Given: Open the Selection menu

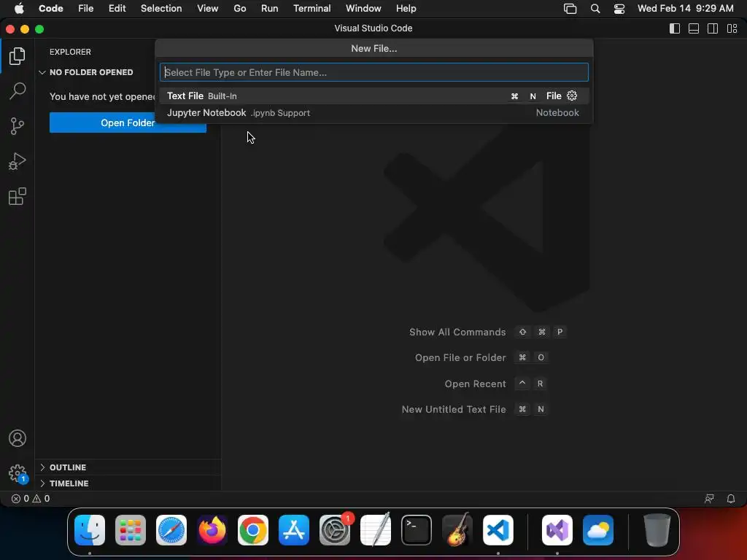Looking at the screenshot, I should pyautogui.click(x=161, y=9).
